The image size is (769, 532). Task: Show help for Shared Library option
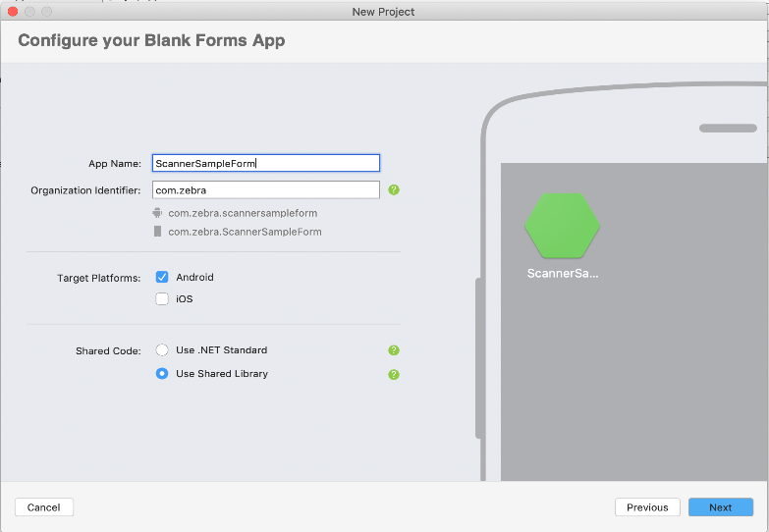tap(394, 374)
